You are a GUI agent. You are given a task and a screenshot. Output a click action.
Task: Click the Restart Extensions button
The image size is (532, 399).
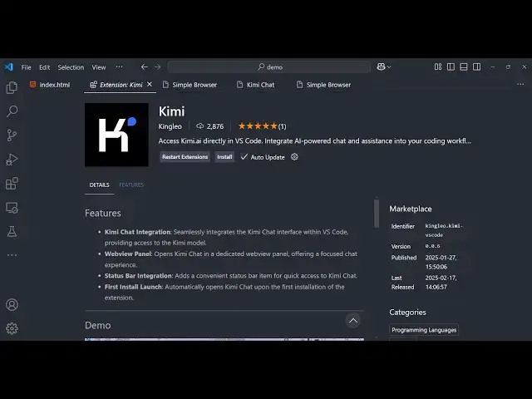click(185, 157)
